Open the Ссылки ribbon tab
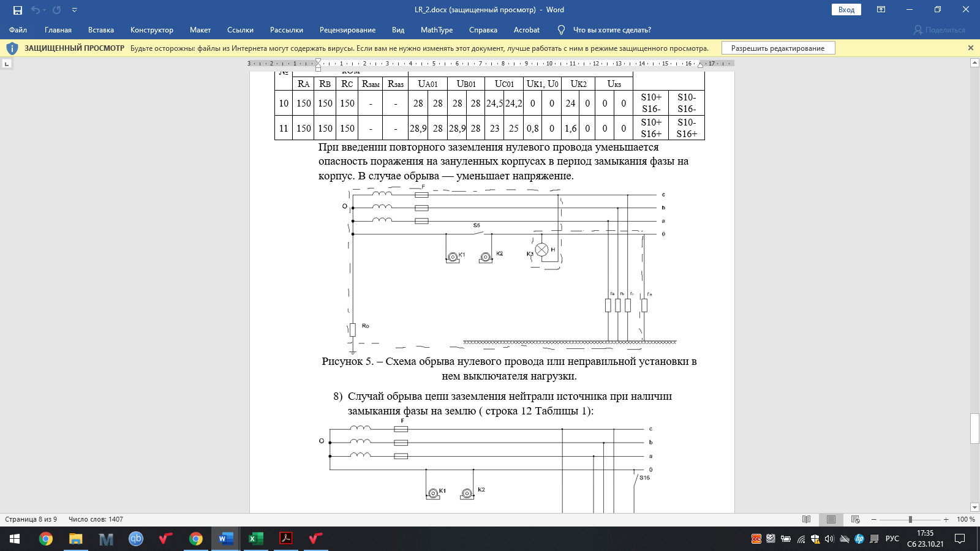This screenshot has width=980, height=551. tap(240, 30)
